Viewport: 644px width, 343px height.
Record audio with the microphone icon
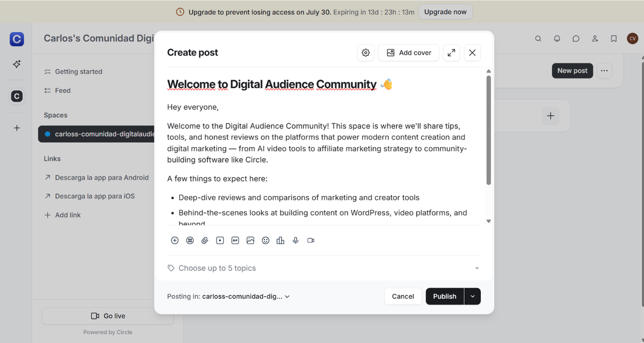296,241
